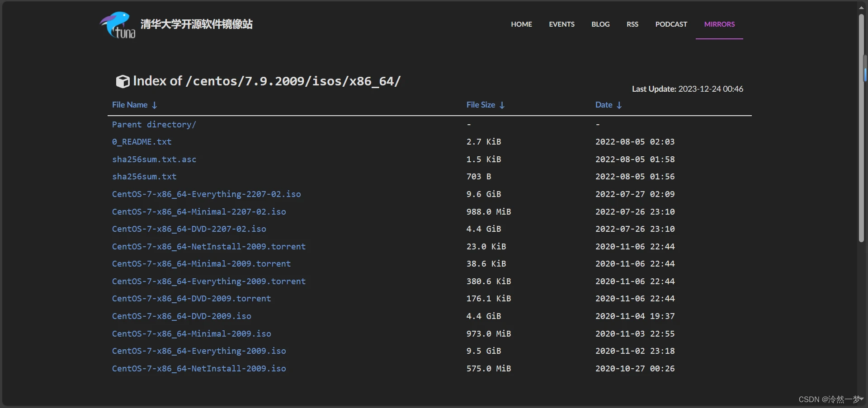The image size is (868, 408).
Task: Open the HOME nav item
Action: click(521, 24)
